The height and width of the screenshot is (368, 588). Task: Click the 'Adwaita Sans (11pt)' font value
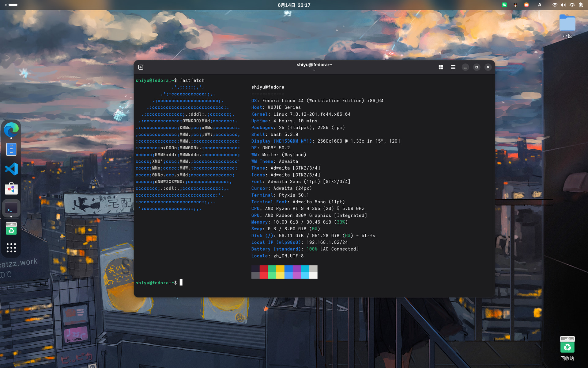(294, 182)
